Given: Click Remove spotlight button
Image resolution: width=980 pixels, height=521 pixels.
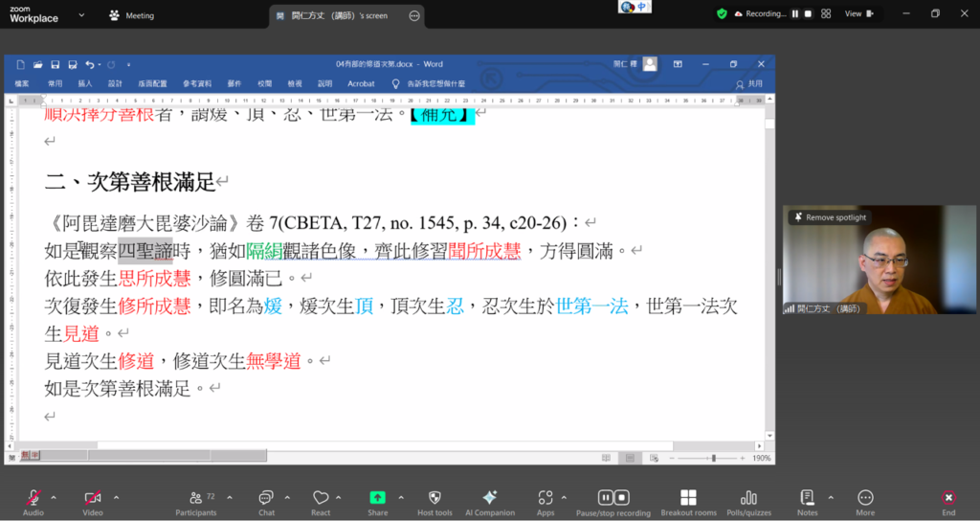Looking at the screenshot, I should [829, 217].
